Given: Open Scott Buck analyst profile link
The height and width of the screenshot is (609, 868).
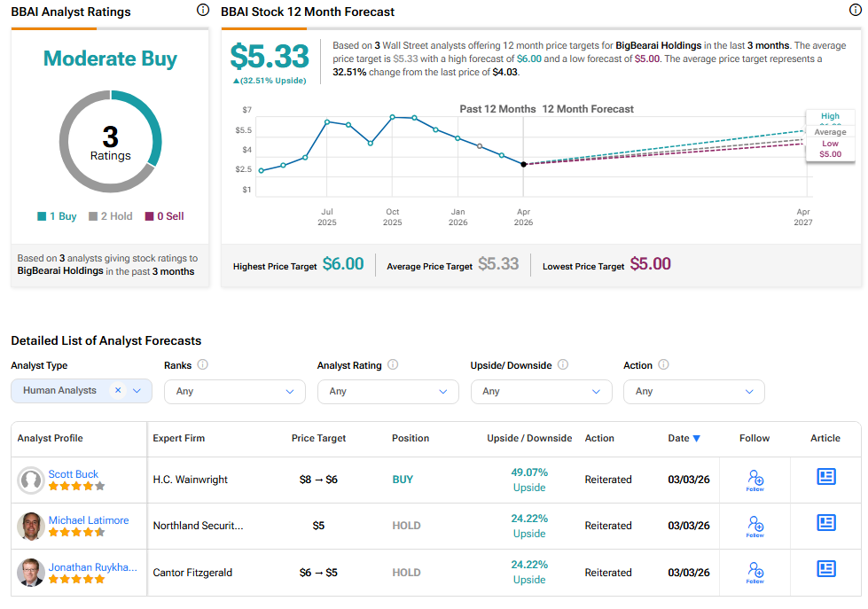Looking at the screenshot, I should tap(74, 474).
